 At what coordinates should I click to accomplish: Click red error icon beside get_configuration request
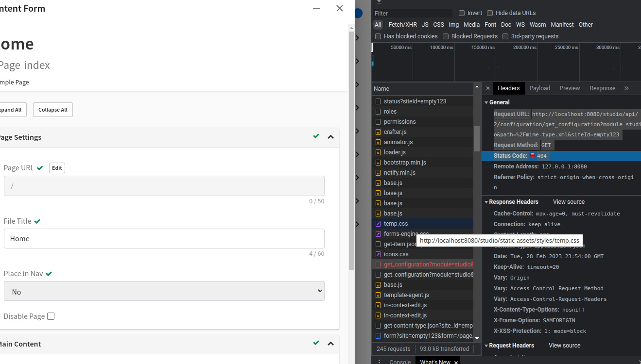click(x=378, y=264)
